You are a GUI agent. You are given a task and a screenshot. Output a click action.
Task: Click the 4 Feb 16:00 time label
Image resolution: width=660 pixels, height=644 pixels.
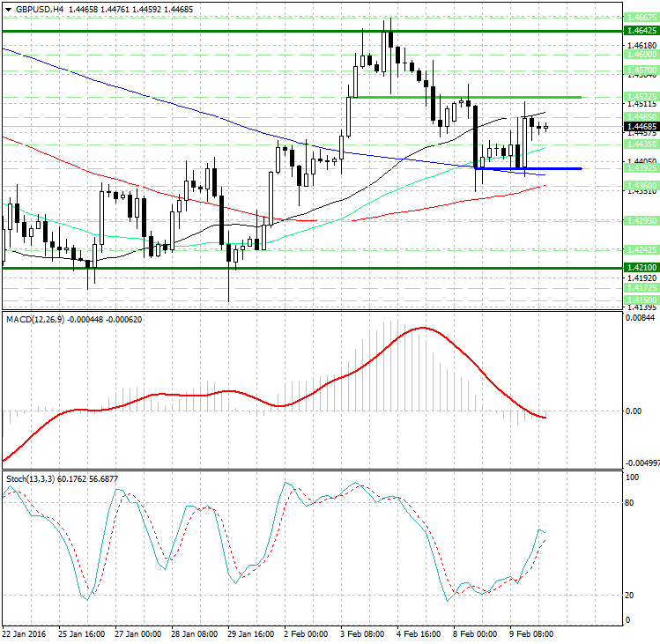[419, 634]
